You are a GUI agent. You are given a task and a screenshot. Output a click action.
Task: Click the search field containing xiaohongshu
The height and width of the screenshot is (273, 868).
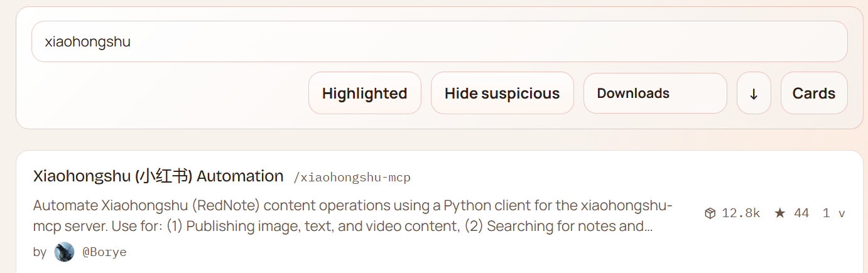[439, 41]
